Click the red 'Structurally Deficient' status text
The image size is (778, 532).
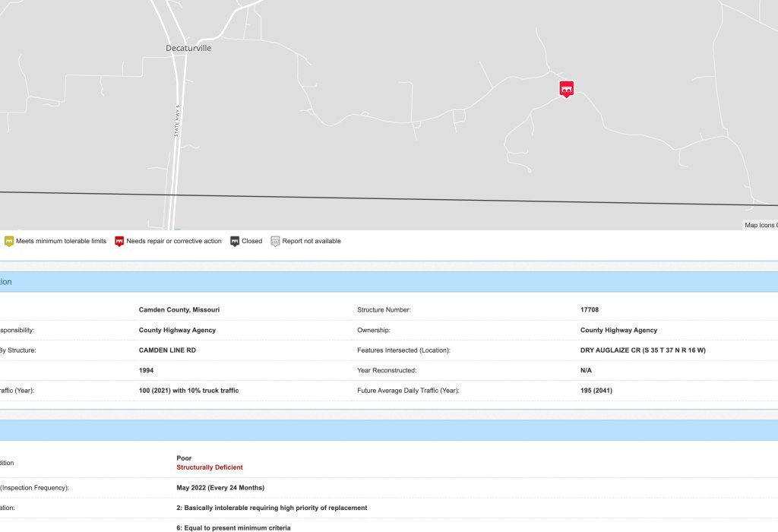(210, 467)
